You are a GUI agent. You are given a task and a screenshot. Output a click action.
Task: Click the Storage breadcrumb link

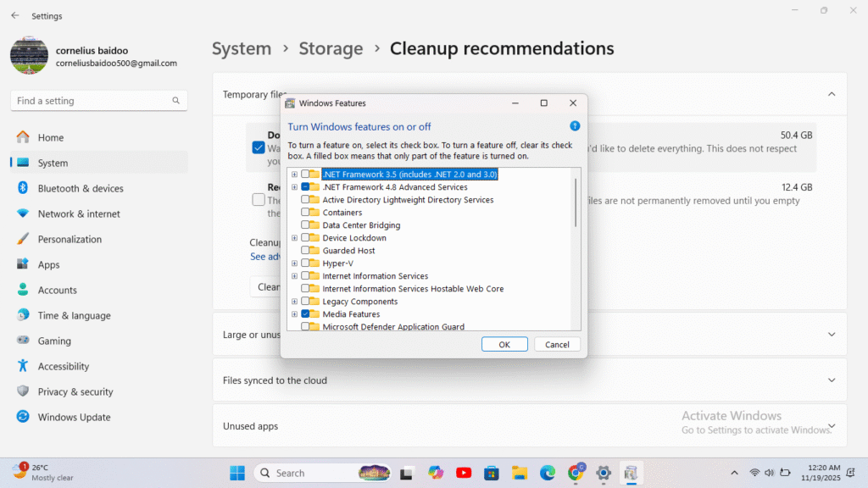click(x=331, y=49)
